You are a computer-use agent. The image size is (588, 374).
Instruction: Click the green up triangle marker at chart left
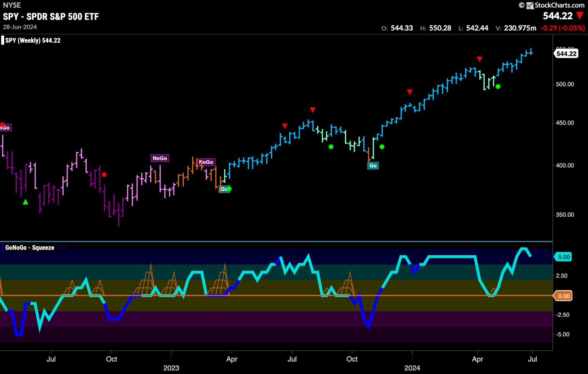[25, 202]
